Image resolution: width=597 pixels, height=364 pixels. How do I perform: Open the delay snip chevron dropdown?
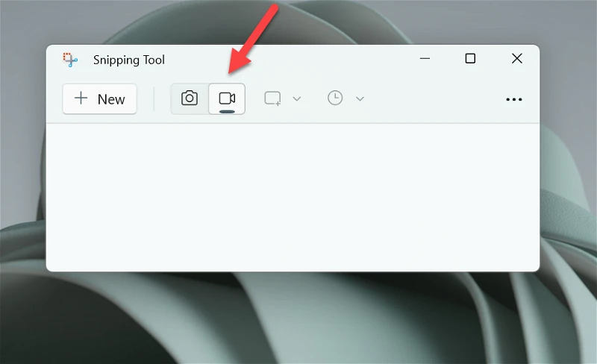point(360,99)
